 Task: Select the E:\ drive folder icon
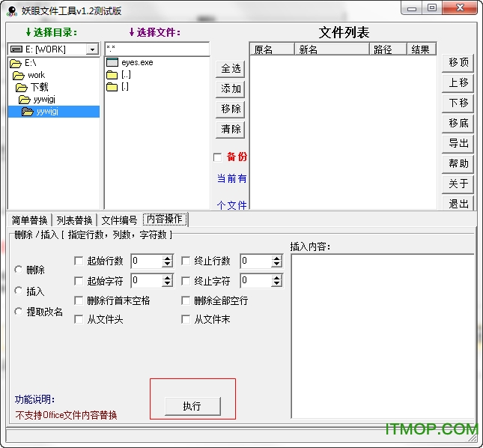(x=16, y=63)
